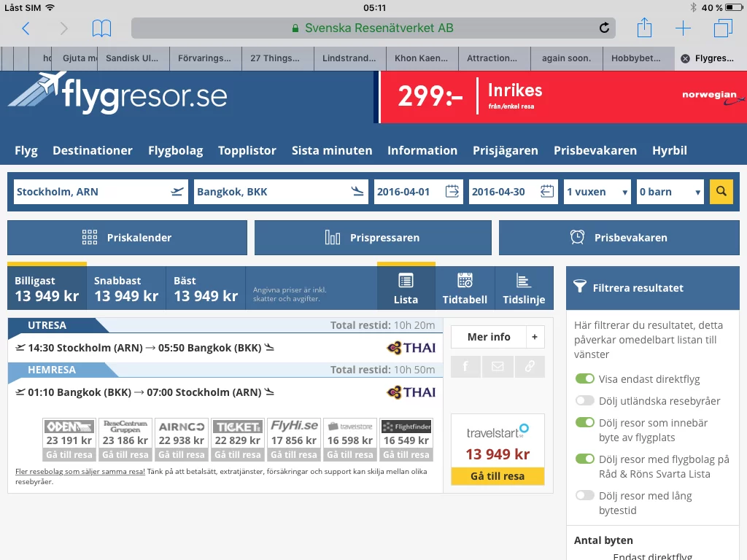
Task: Toggle Dölj resor med lång bytestid
Action: pyautogui.click(x=585, y=496)
